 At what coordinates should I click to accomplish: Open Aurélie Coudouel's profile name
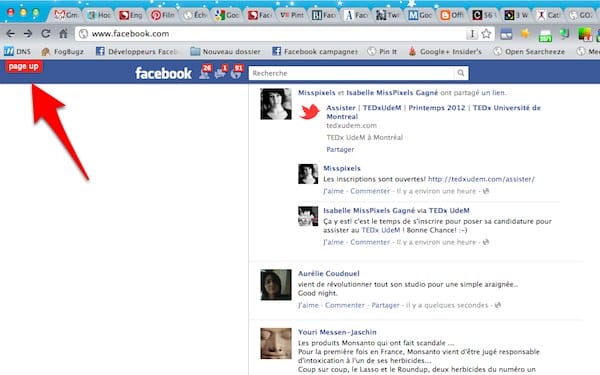(x=329, y=274)
